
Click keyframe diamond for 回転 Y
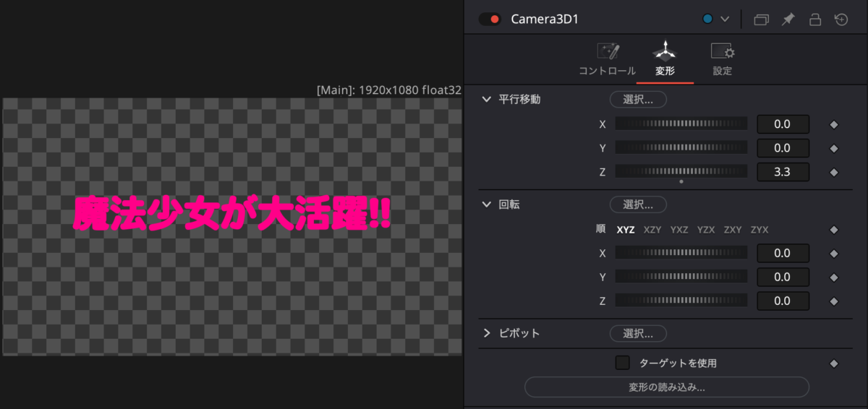[833, 277]
